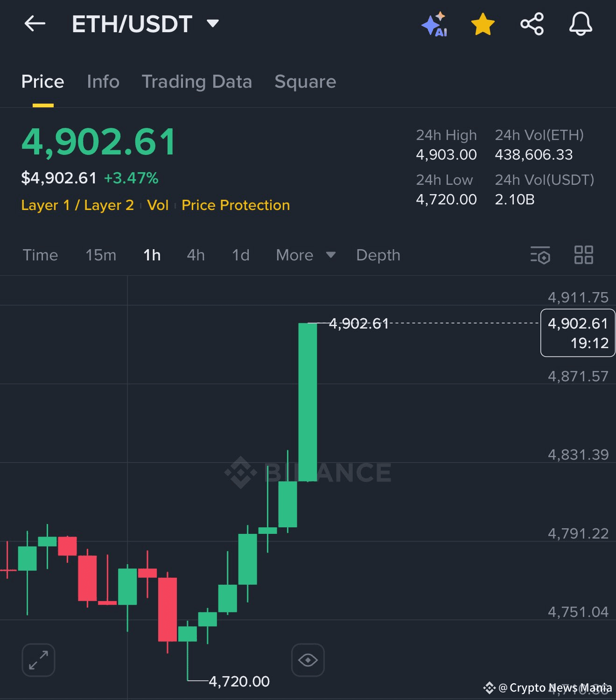Open price alert bell icon
The height and width of the screenshot is (700, 616).
coord(581,24)
